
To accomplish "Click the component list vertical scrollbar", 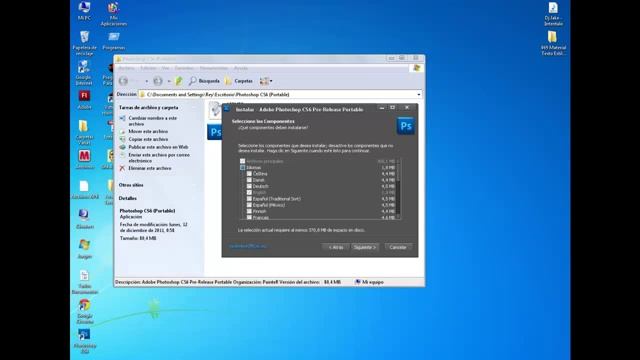I will pos(398,189).
